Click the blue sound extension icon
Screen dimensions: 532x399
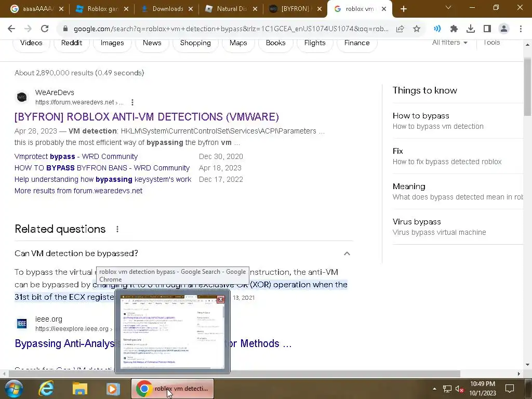(x=437, y=29)
